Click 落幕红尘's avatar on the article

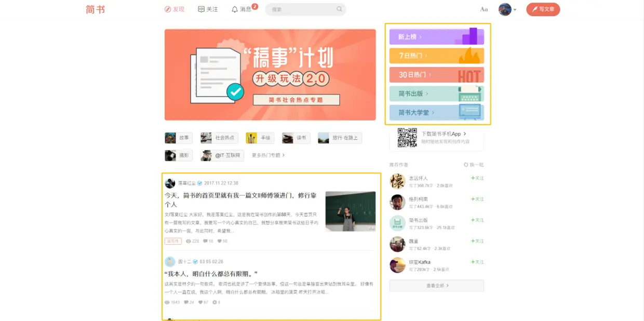coord(170,183)
